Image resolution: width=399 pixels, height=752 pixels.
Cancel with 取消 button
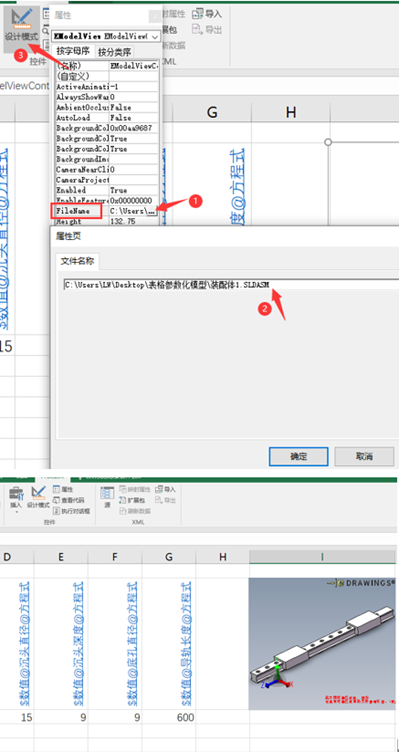click(x=364, y=456)
